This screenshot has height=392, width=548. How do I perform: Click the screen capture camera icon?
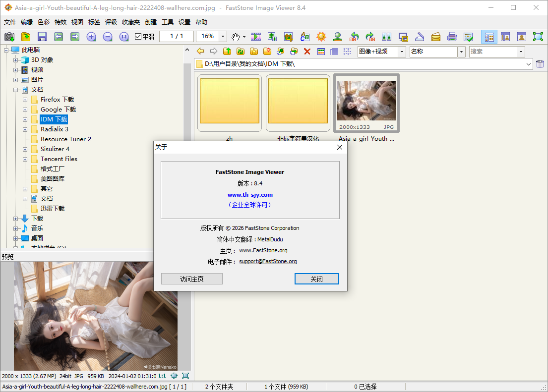coord(9,37)
